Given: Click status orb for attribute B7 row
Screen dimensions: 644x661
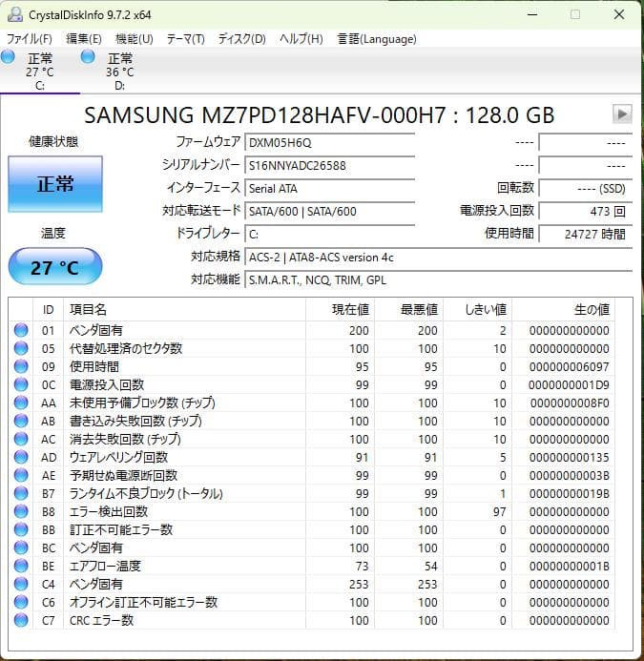Looking at the screenshot, I should pos(21,493).
